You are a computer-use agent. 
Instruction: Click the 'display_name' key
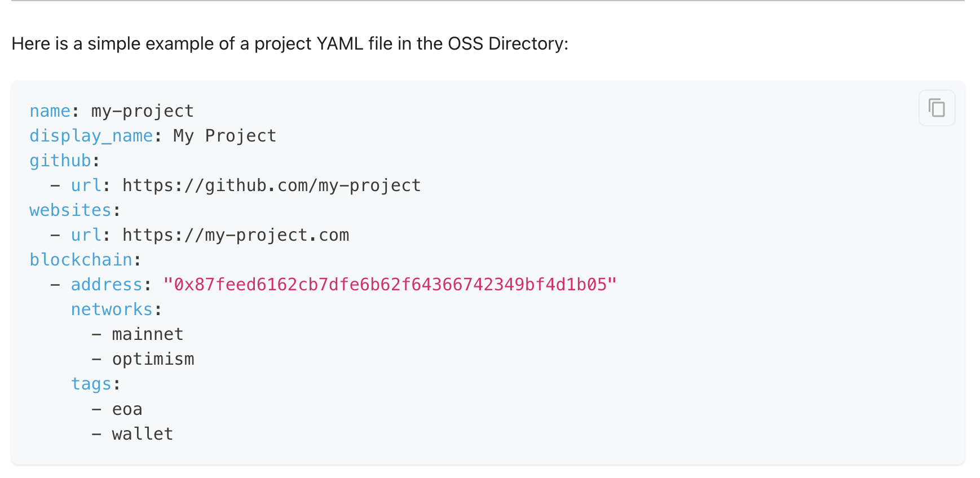91,136
